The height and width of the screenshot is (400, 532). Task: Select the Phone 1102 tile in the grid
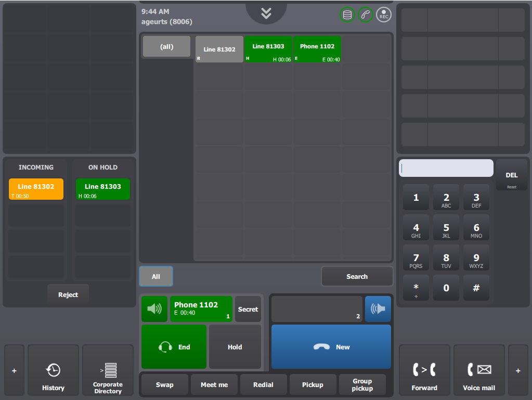click(317, 49)
